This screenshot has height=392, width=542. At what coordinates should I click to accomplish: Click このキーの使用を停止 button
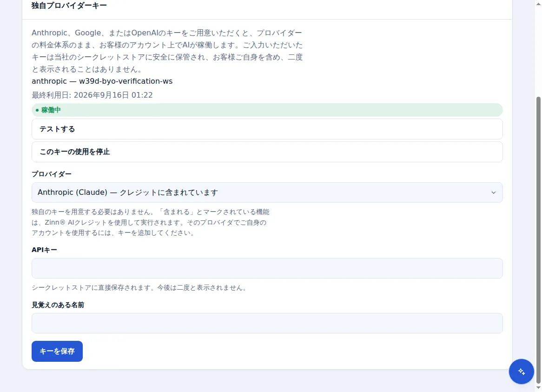point(267,152)
